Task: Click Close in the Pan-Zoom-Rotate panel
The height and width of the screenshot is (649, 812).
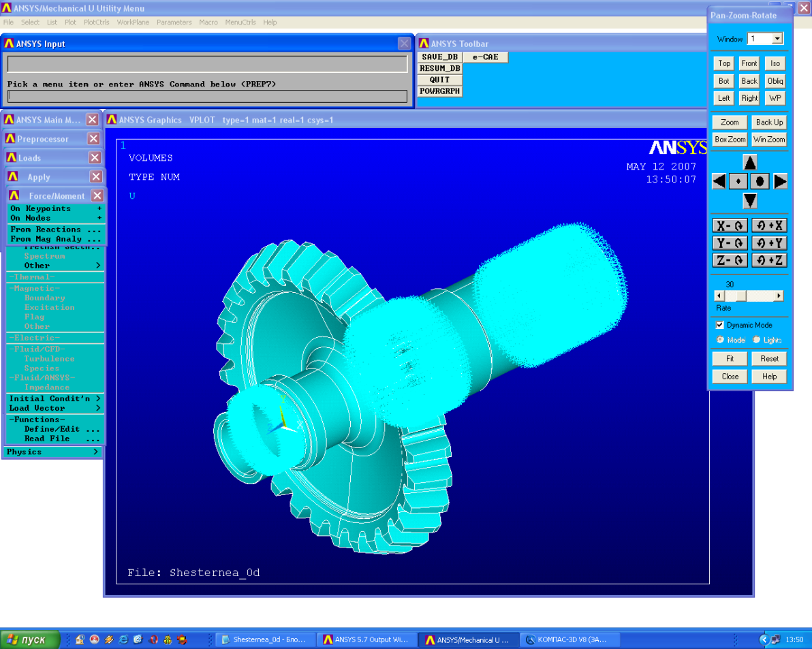Action: (x=730, y=376)
